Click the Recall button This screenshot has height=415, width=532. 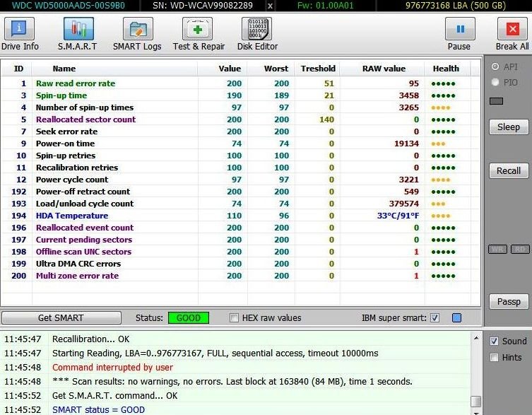click(x=509, y=170)
